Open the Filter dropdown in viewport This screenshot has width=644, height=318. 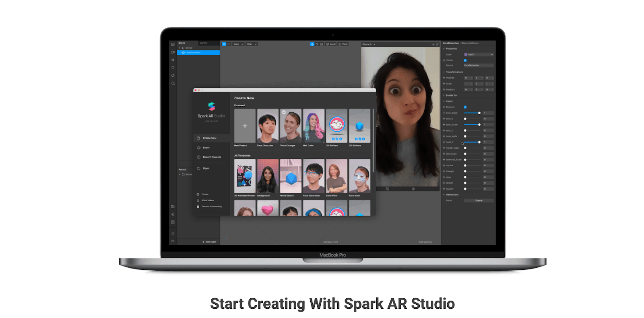click(252, 44)
